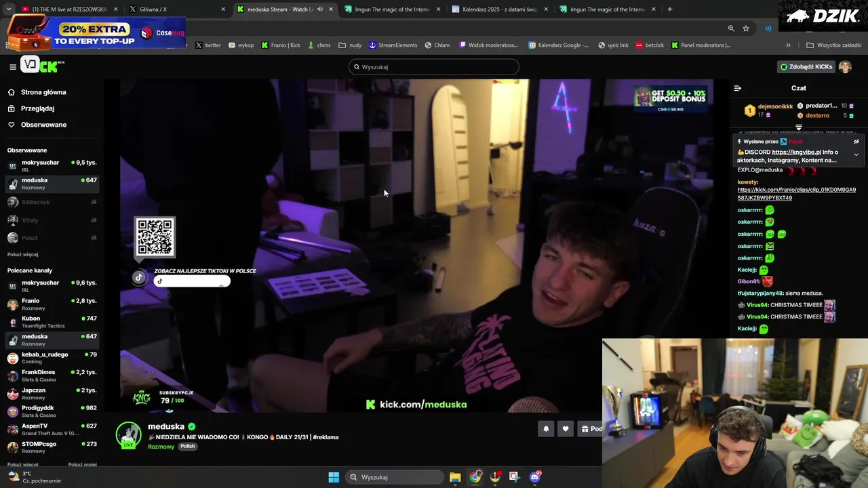The height and width of the screenshot is (488, 868).
Task: Open the twitter bookmark
Action: (208, 45)
